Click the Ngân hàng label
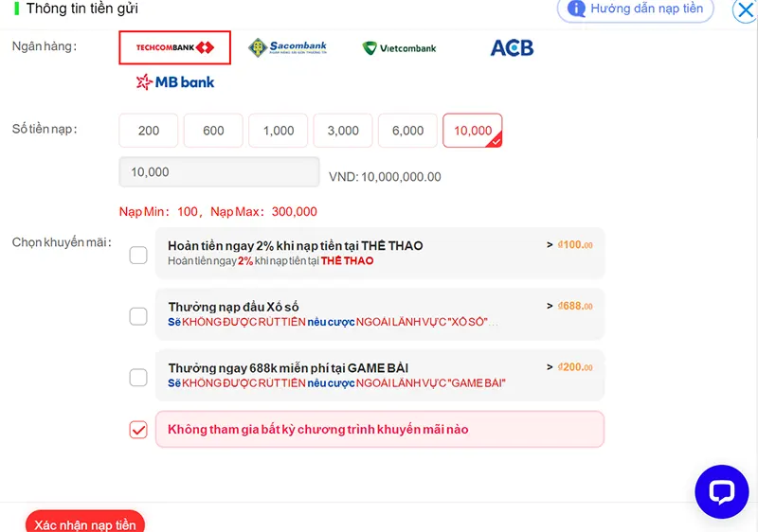The width and height of the screenshot is (758, 532). pos(44,46)
